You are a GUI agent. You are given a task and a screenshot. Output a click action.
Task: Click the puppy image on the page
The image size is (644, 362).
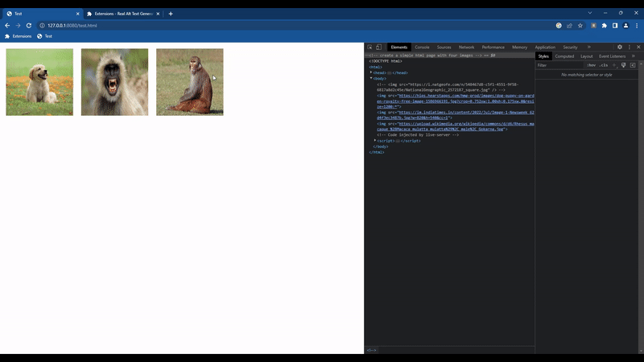[39, 82]
